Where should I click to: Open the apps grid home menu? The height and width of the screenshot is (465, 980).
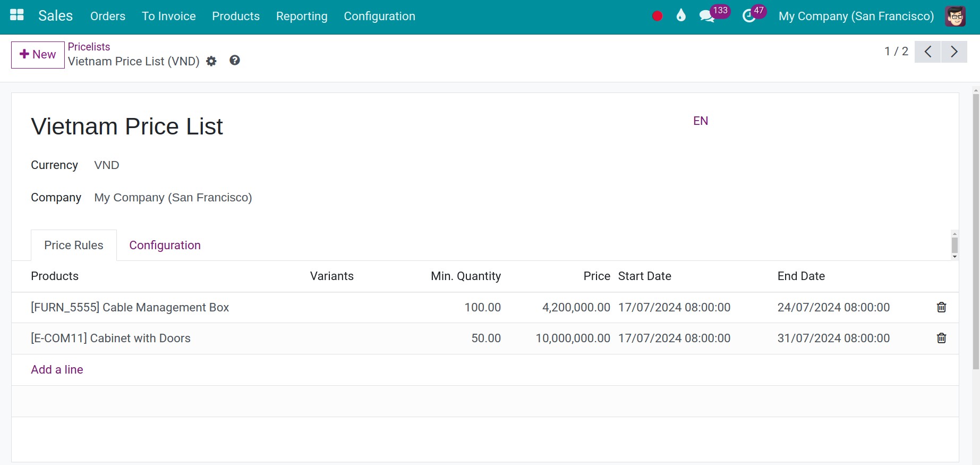(17, 15)
